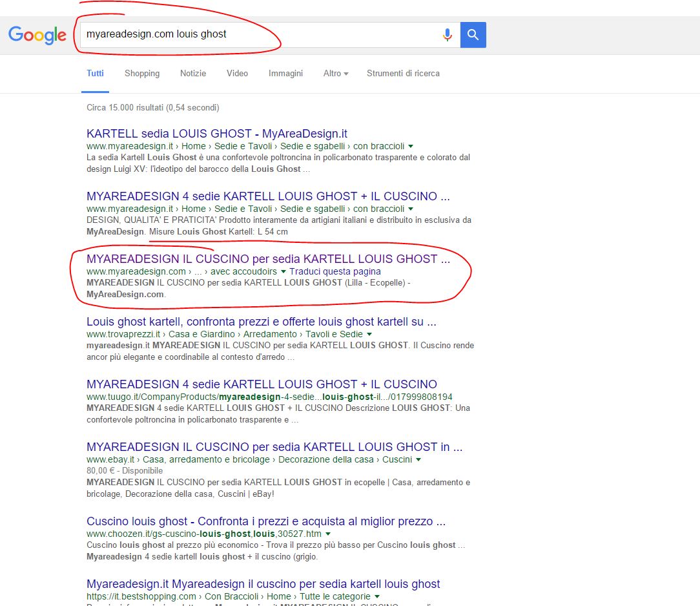Select the Tutti tab

click(x=95, y=73)
